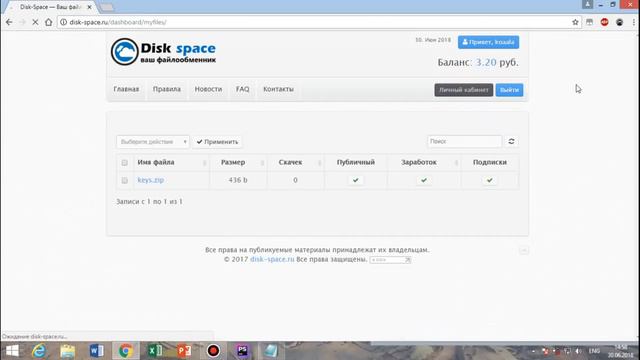Viewport: 640px width, 360px height.
Task: Click the Баланс 3.20 руб. text
Action: pyautogui.click(x=478, y=62)
